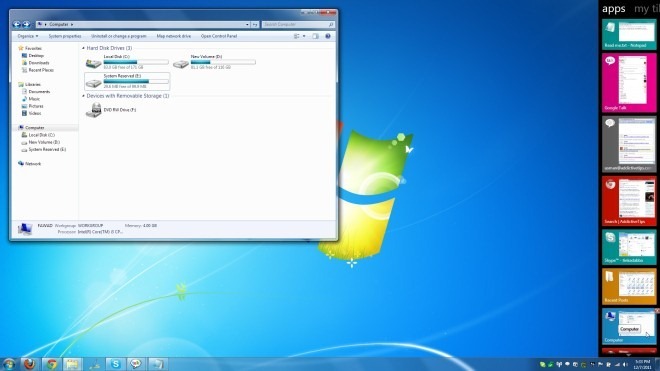Refresh the Computer folder view
Viewport: 660px width, 371px height.
click(255, 24)
